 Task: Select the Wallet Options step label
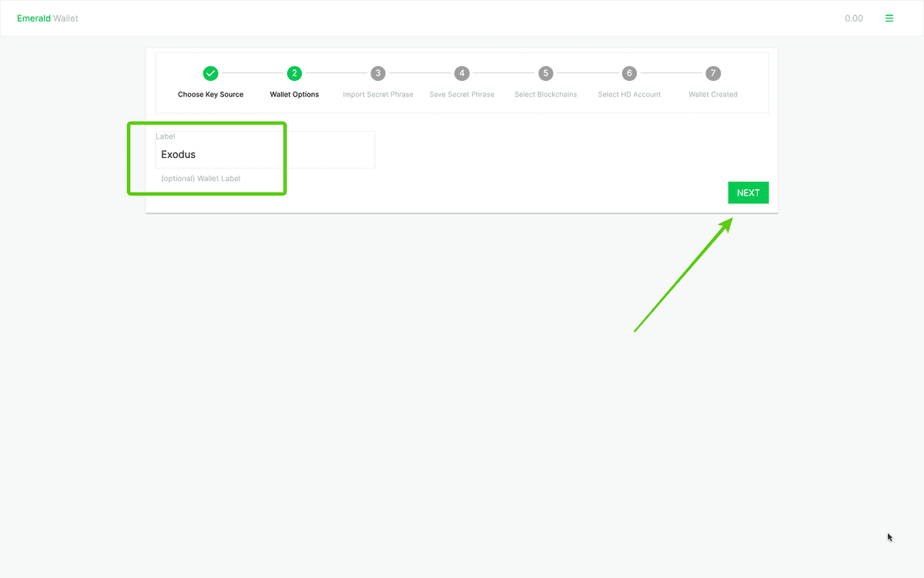[x=294, y=95]
